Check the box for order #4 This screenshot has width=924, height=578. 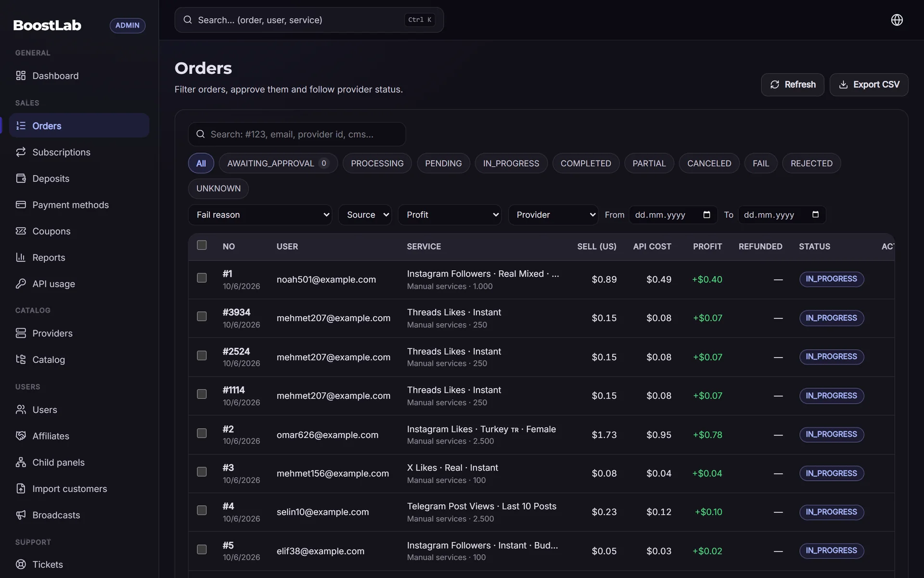coord(202,510)
